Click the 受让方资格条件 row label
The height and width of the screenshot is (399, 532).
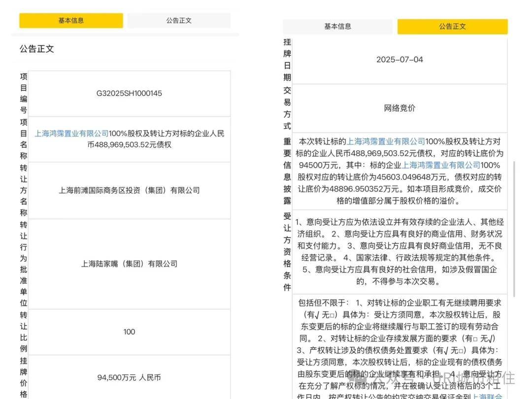[287, 251]
